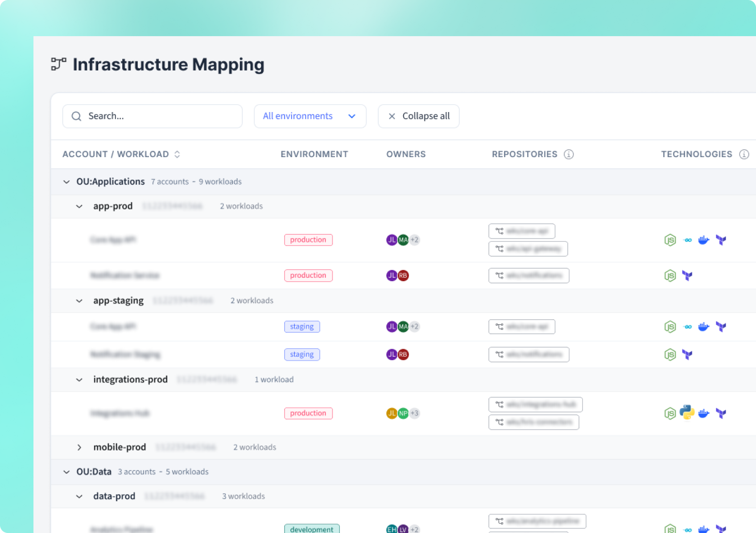
Task: Click production badge in integrations-prod row
Action: (x=308, y=413)
